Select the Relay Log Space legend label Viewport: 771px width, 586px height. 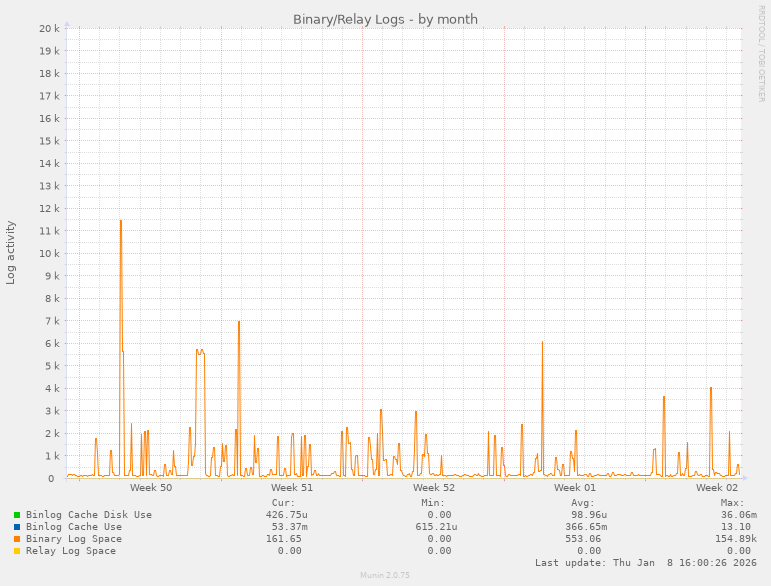[x=71, y=551]
